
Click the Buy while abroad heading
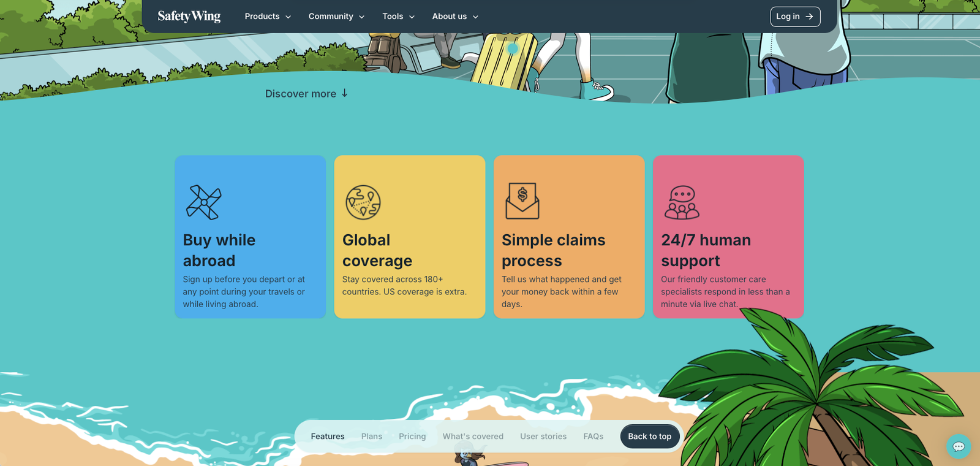point(219,250)
